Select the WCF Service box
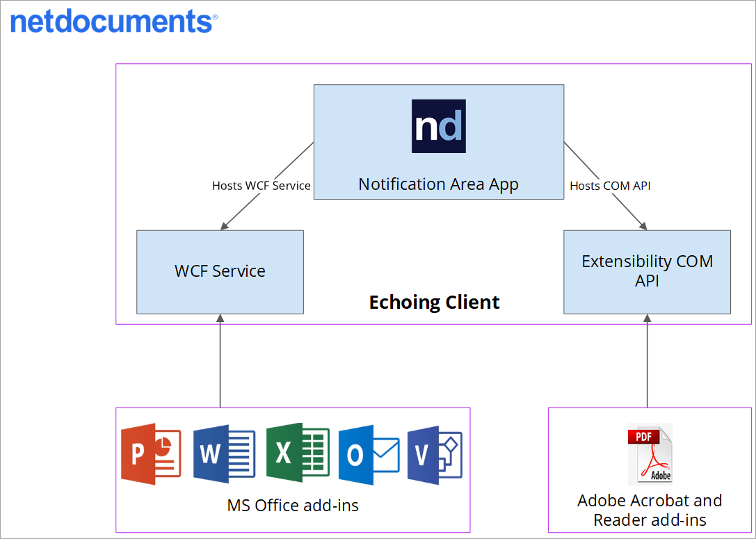The height and width of the screenshot is (539, 756). 220,271
